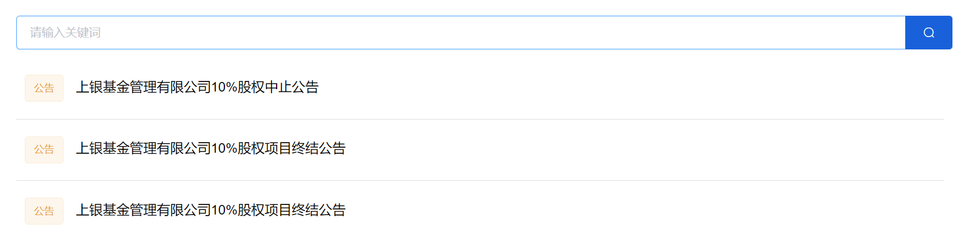Screen dimensions: 980x242
Task: Click the 公告 tag in the second row
Action: (x=44, y=149)
